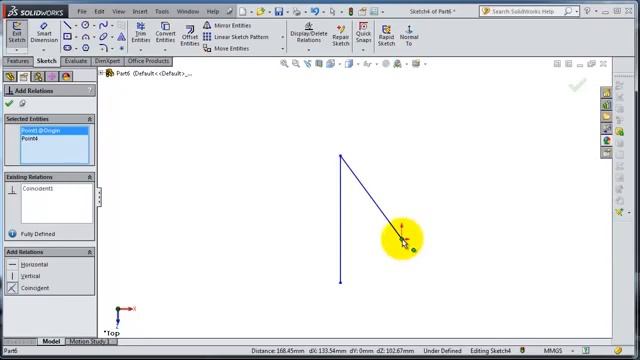Viewport: 640px width, 360px height.
Task: Click the Undo toolbar icon
Action: tap(315, 11)
